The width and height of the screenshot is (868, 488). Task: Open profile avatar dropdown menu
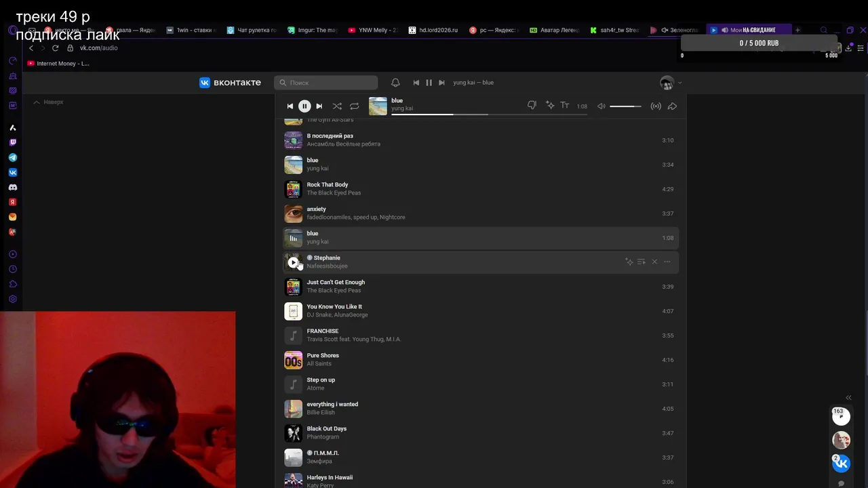(x=671, y=83)
